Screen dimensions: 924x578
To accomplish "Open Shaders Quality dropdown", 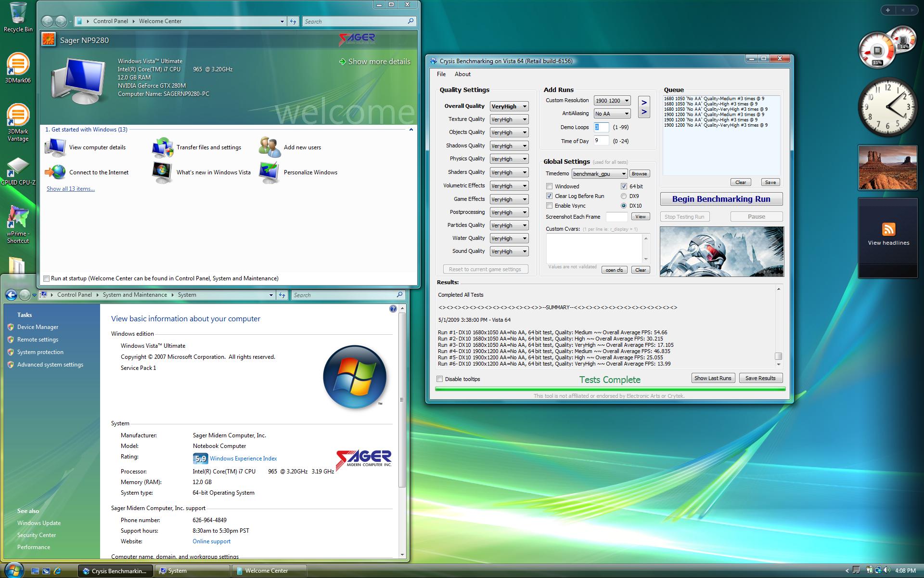I will tap(509, 172).
